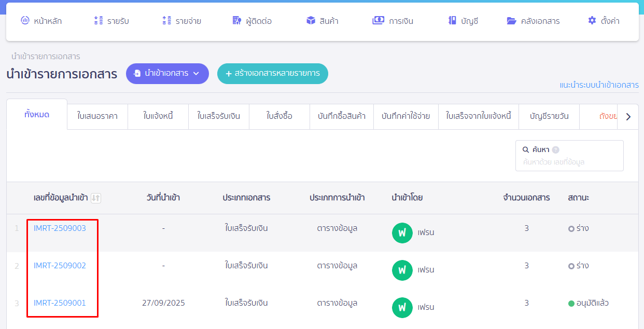Click the สินค้า product cube icon
This screenshot has height=329, width=644.
[x=310, y=20]
